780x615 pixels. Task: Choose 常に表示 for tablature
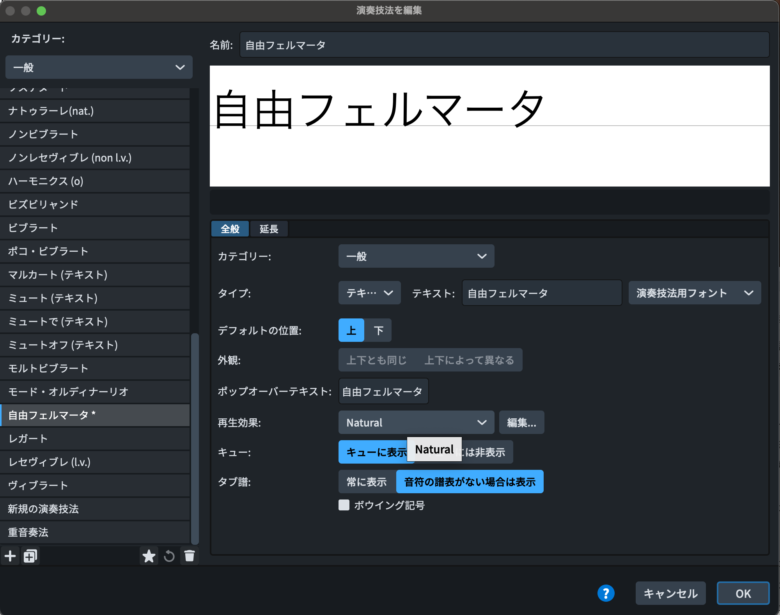tap(367, 482)
